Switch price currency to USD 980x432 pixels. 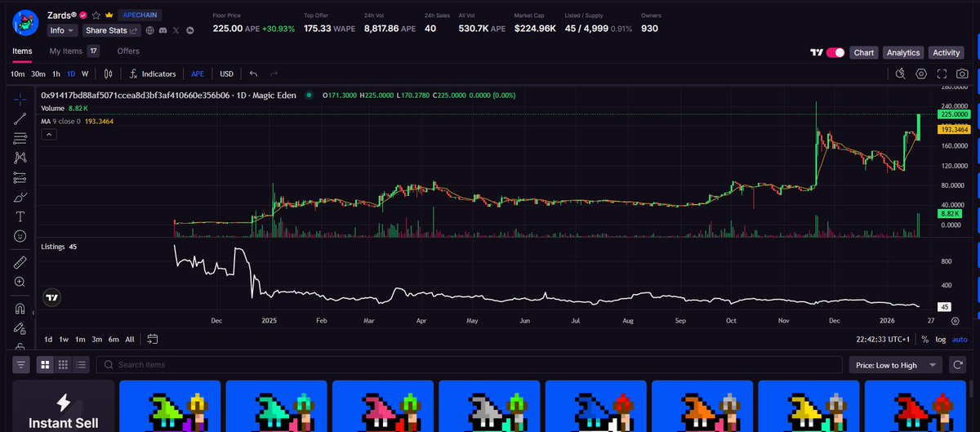pyautogui.click(x=226, y=73)
